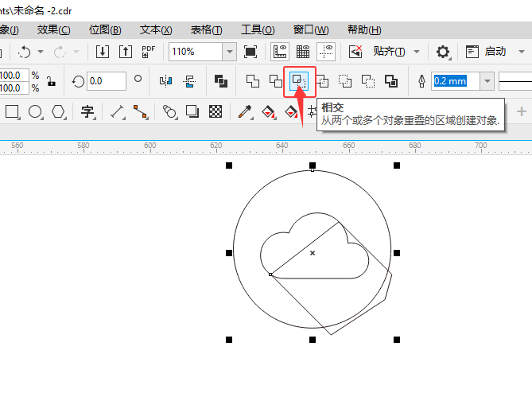Click the Front minus back icon
Image resolution: width=532 pixels, height=401 pixels.
coord(345,81)
